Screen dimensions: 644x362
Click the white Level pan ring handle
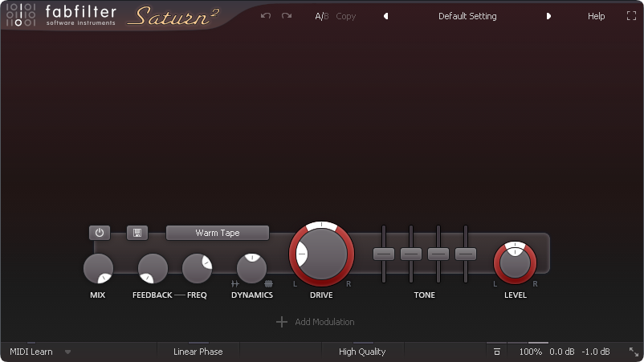tap(515, 245)
